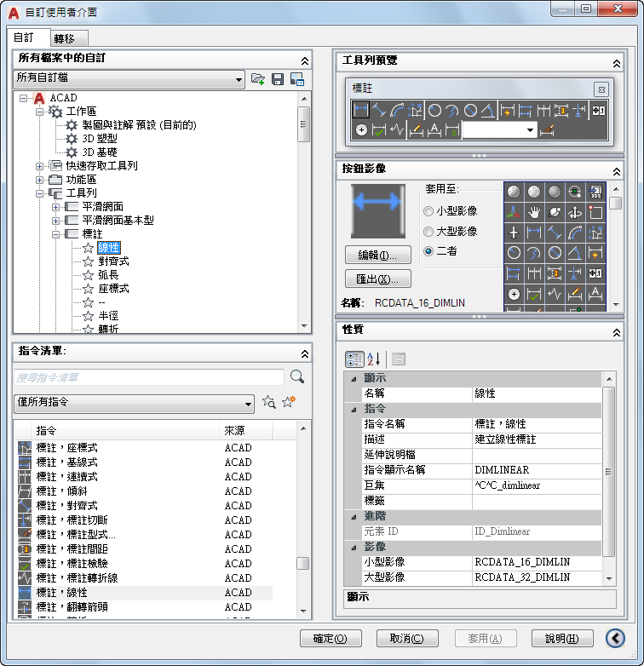Viewport: 644px width, 666px height.
Task: Click the Ordinate dimension icon in toolbar preview
Action: click(x=415, y=110)
